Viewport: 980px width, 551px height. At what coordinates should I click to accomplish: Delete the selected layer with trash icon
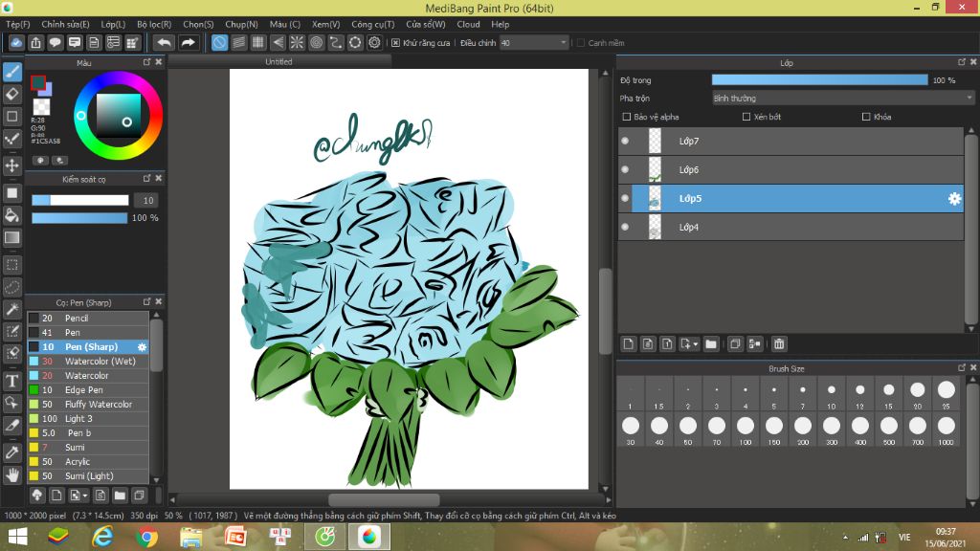(779, 344)
